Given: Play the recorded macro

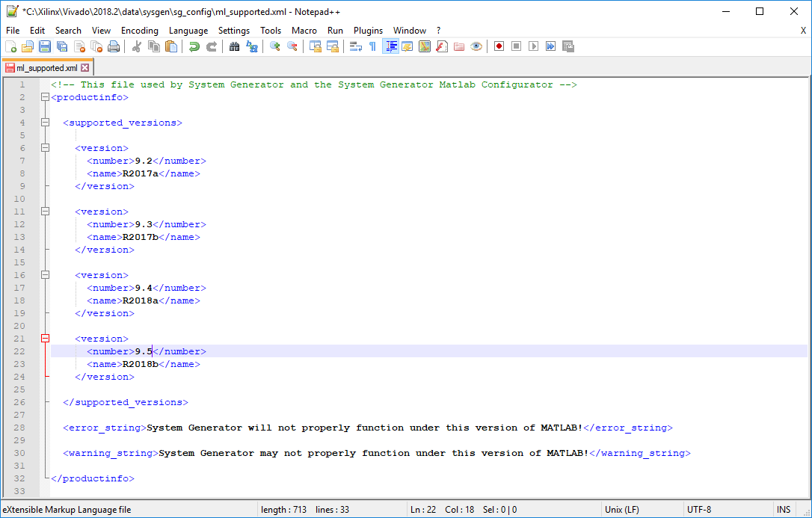Looking at the screenshot, I should [x=534, y=46].
